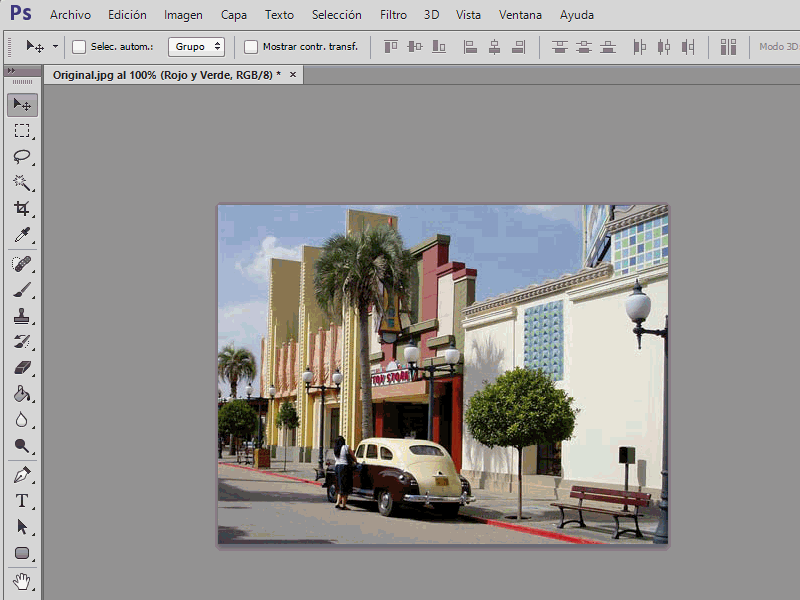
Task: Open the 3D menu
Action: pyautogui.click(x=432, y=15)
